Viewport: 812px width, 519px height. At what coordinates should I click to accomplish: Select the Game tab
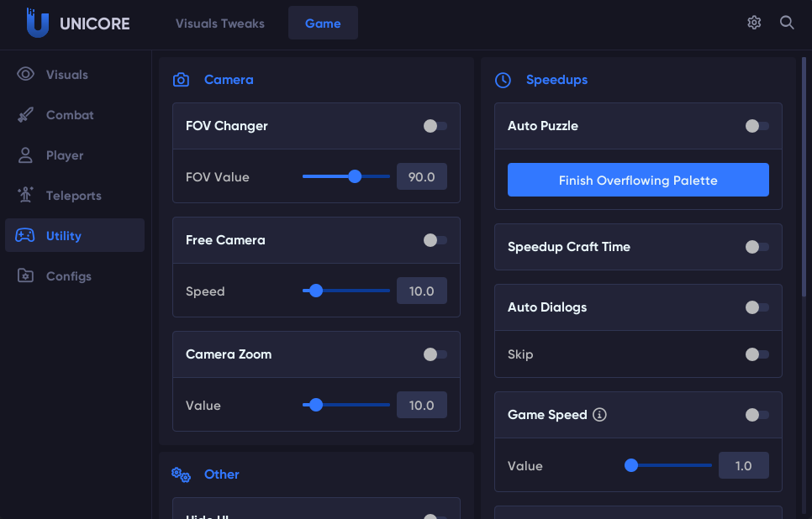click(x=323, y=24)
